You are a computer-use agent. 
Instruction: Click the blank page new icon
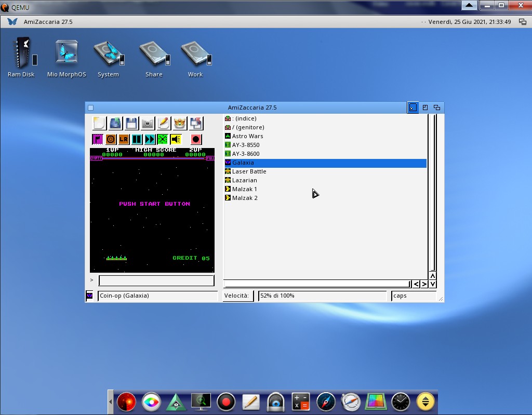tap(99, 123)
